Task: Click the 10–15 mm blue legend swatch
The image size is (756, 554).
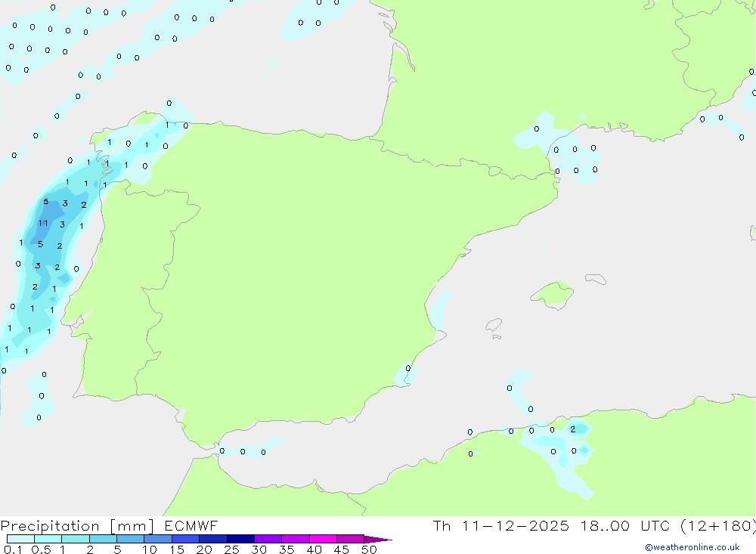Action: coord(158,539)
